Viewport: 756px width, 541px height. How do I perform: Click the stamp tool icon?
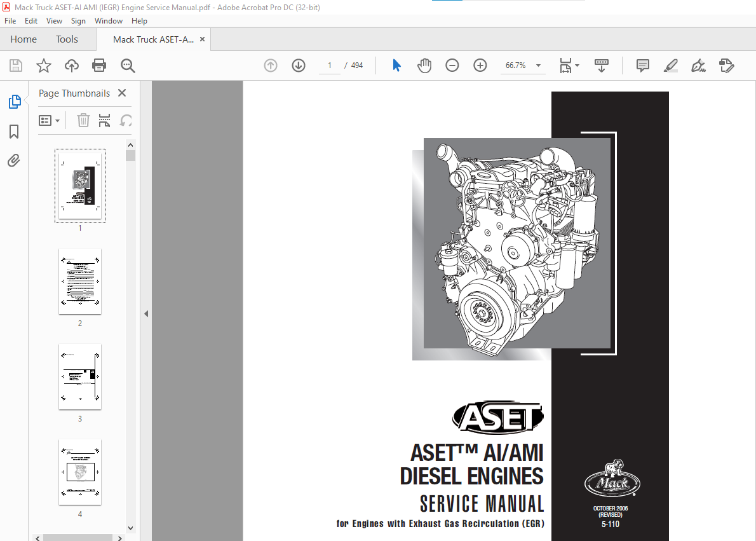coord(726,65)
